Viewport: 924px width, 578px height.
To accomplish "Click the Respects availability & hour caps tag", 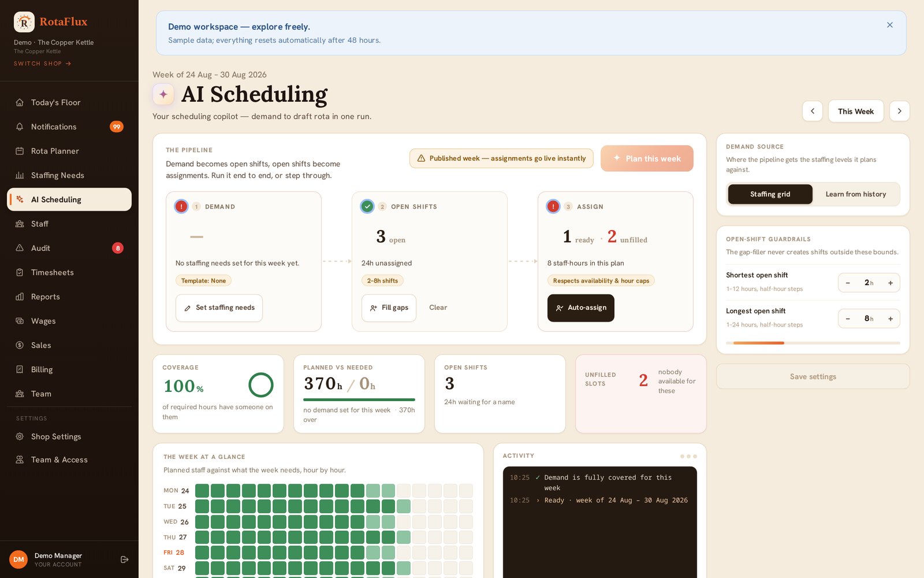I will click(601, 281).
